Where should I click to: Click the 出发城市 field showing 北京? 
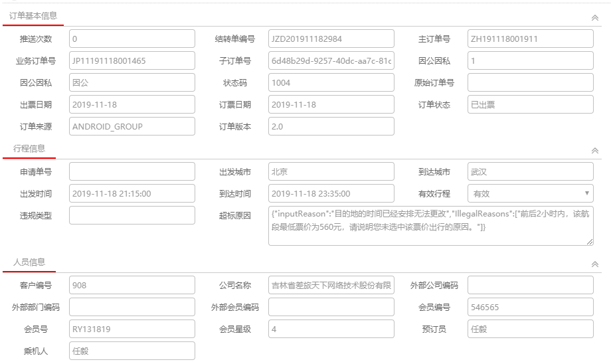331,171
